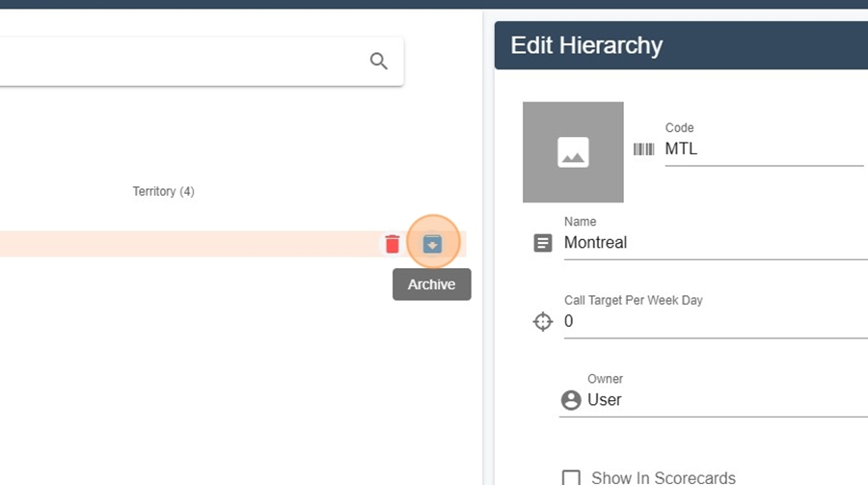Click the gray hierarchy image thumbnail
Screen dimensions: 868x485
click(x=573, y=152)
